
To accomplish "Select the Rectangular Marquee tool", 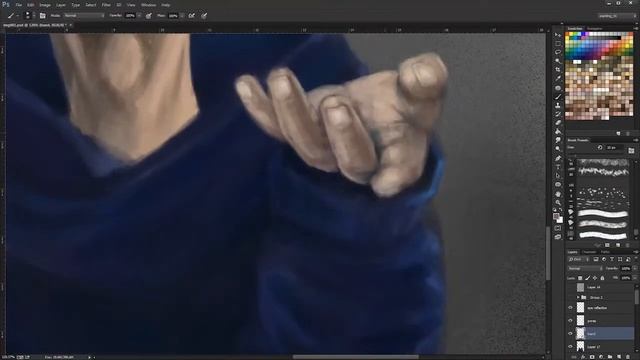I will click(x=558, y=44).
